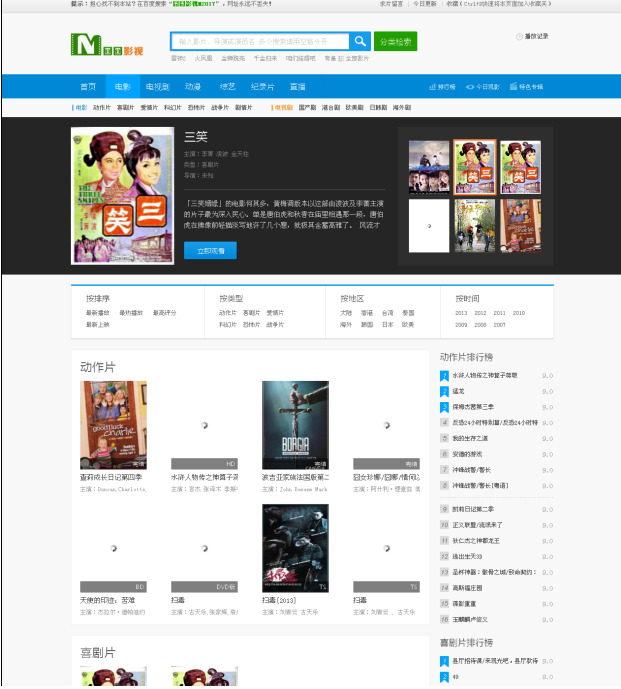Click the 立即观看 blue button
The width and height of the screenshot is (621, 689).
pyautogui.click(x=210, y=250)
